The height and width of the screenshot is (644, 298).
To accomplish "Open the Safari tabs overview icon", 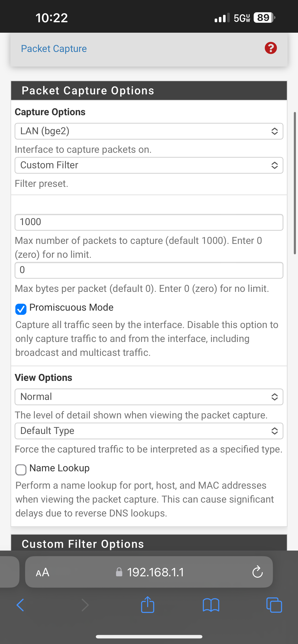I will point(274,605).
